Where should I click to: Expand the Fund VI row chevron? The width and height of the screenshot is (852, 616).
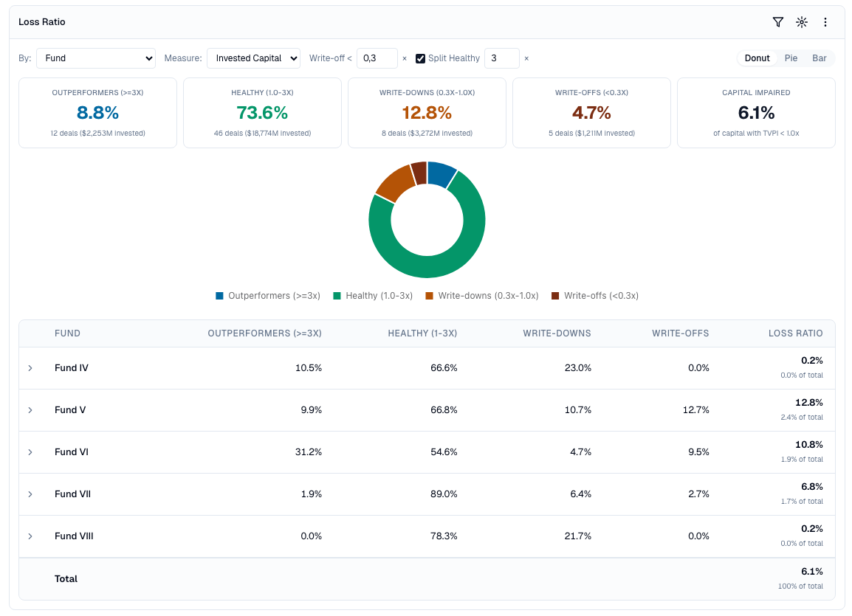[x=30, y=452]
